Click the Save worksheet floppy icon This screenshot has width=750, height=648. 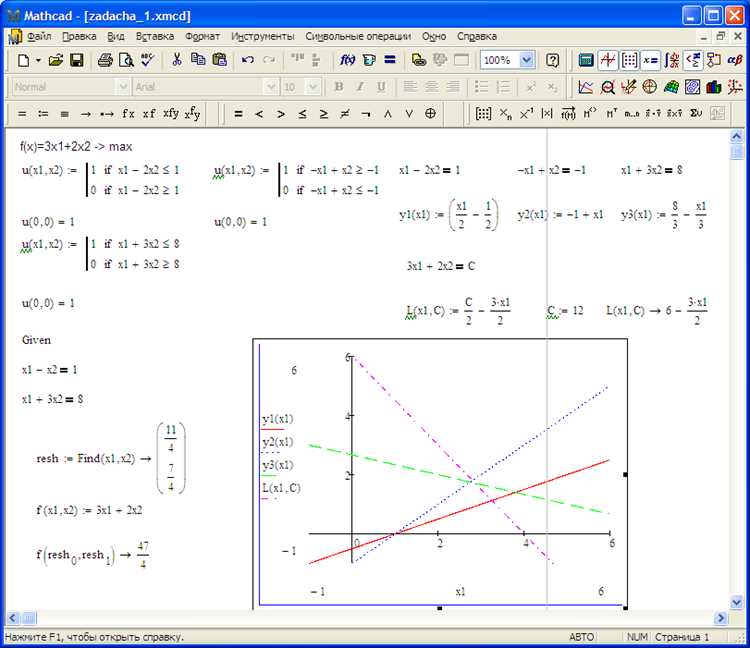point(77,60)
